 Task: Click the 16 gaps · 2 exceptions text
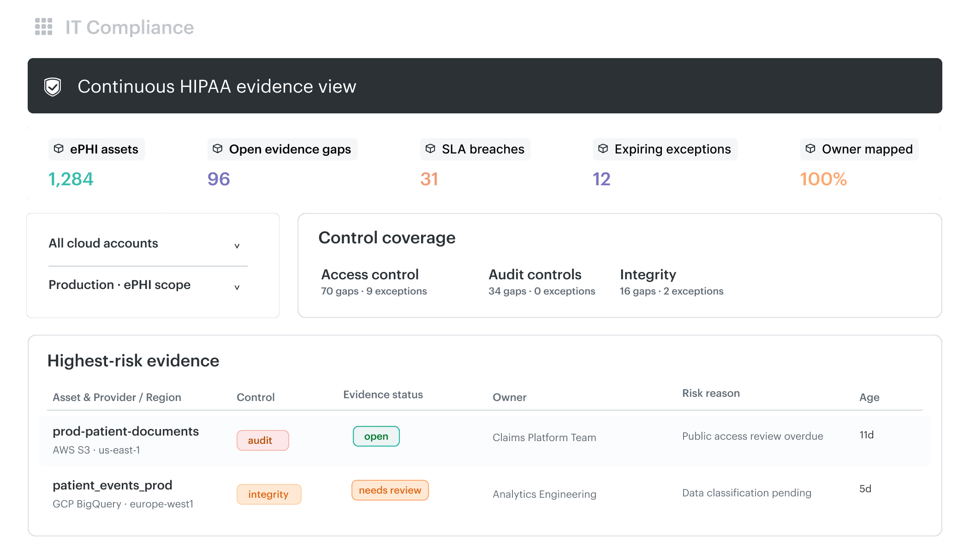pyautogui.click(x=672, y=291)
